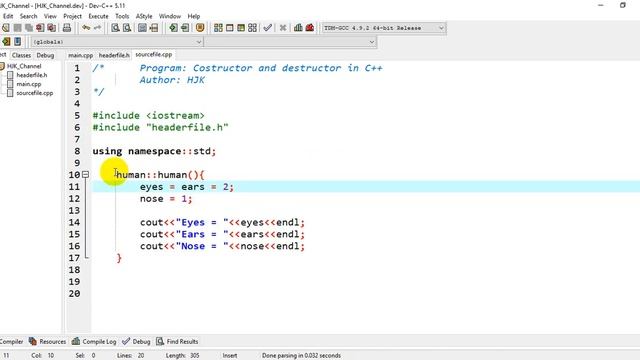This screenshot has height=360, width=640.
Task: Open the Project menu
Action: coord(72,16)
